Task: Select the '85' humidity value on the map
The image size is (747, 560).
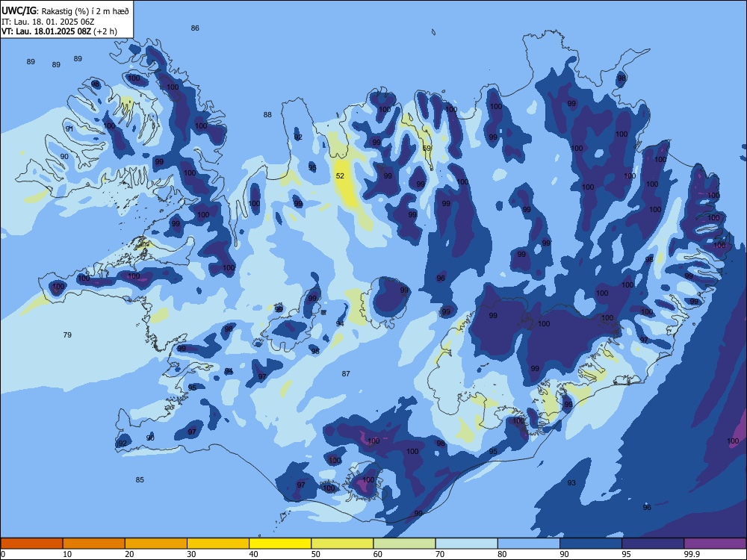Action: coord(140,479)
